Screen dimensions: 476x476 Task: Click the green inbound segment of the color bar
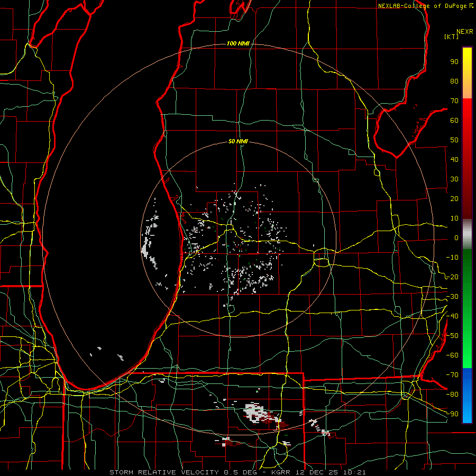467,308
